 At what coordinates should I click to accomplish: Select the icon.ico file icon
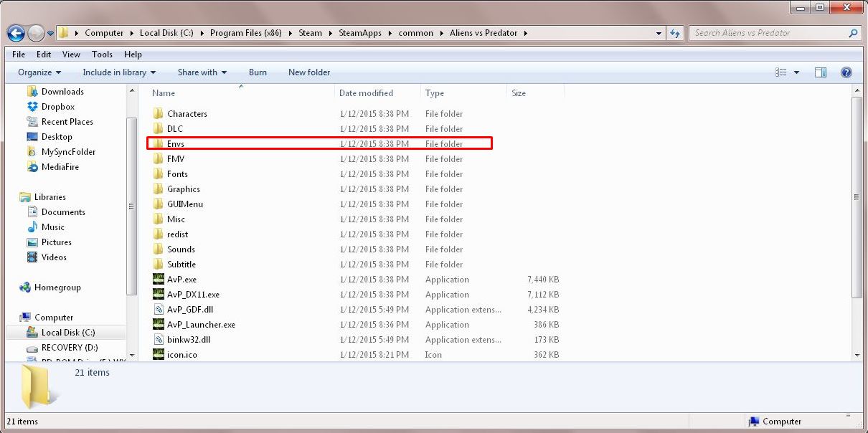pyautogui.click(x=159, y=355)
